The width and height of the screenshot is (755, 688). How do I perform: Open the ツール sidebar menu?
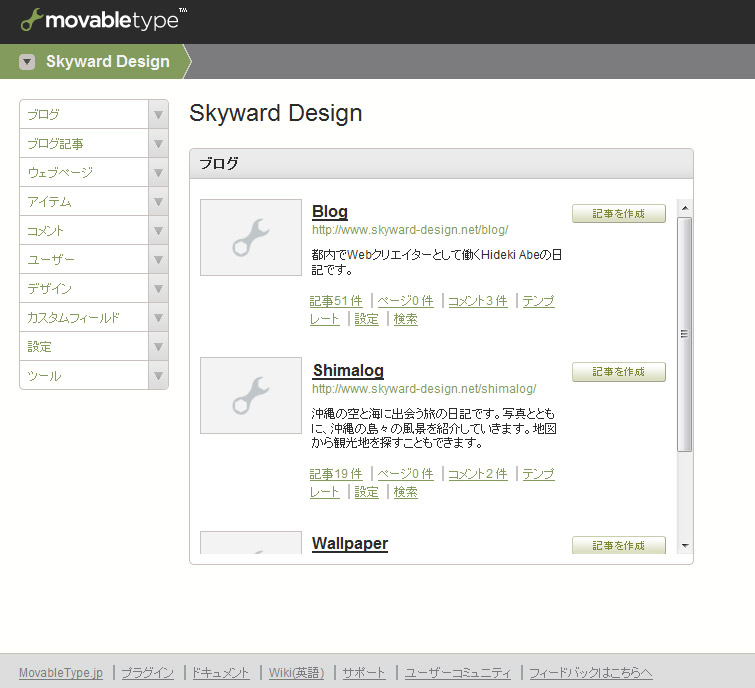click(84, 376)
